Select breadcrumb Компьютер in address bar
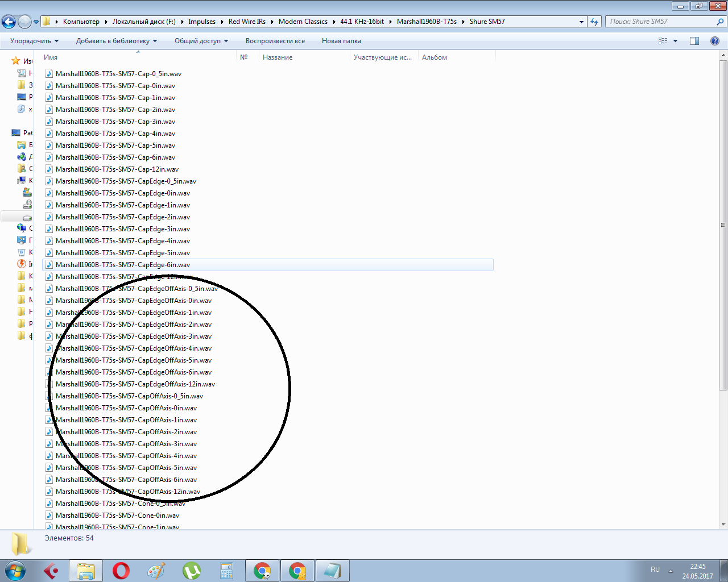 (x=81, y=22)
